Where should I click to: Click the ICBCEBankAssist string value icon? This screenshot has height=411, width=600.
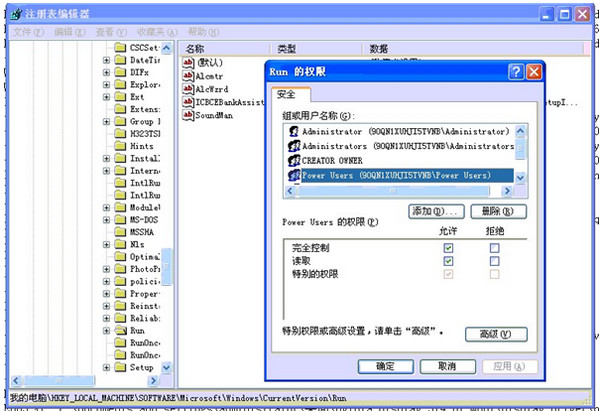(x=188, y=102)
